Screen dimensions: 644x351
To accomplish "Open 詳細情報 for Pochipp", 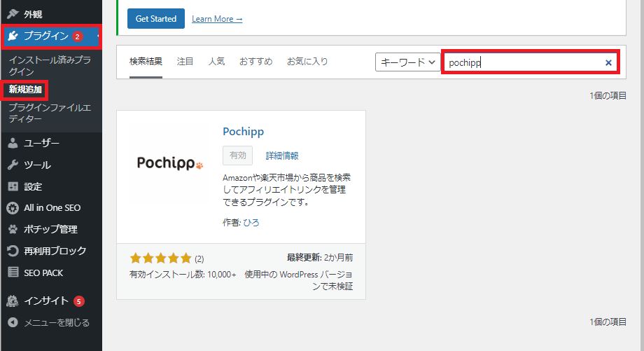I will pyautogui.click(x=282, y=156).
